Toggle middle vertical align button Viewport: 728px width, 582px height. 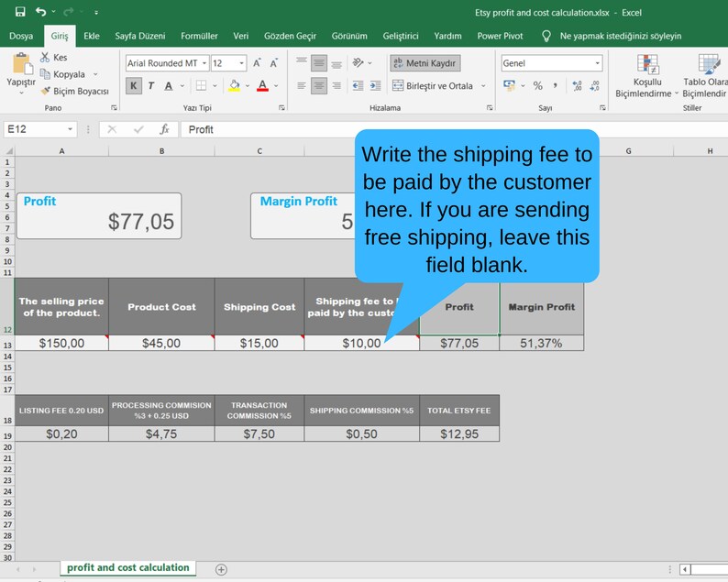319,62
